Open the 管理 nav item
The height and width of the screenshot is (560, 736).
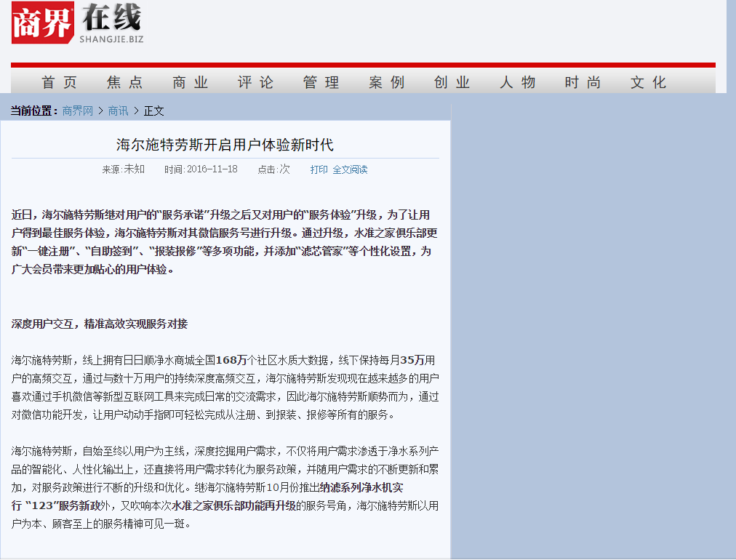point(321,83)
